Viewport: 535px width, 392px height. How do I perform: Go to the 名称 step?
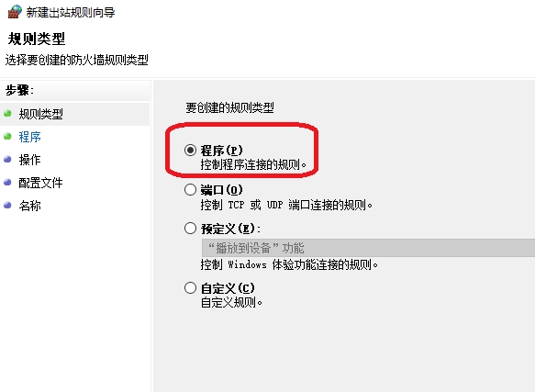29,206
